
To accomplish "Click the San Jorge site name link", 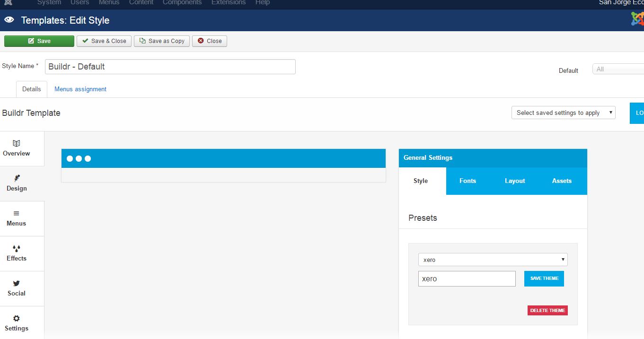I will [x=621, y=2].
